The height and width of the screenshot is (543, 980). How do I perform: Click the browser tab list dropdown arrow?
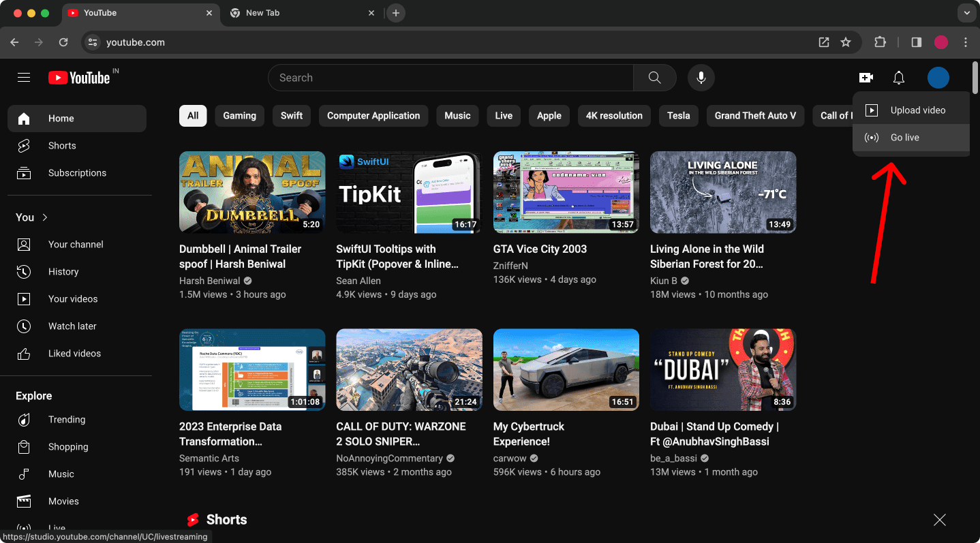966,12
